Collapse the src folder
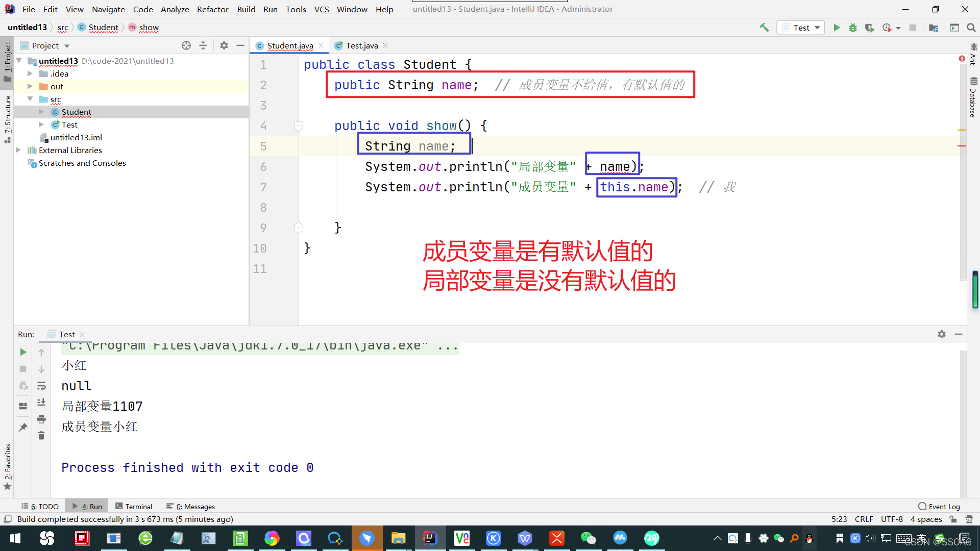 pos(30,99)
